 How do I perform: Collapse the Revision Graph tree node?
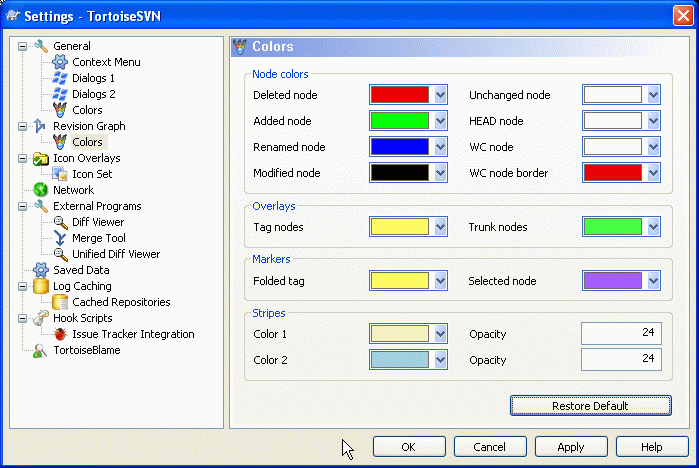coord(22,127)
